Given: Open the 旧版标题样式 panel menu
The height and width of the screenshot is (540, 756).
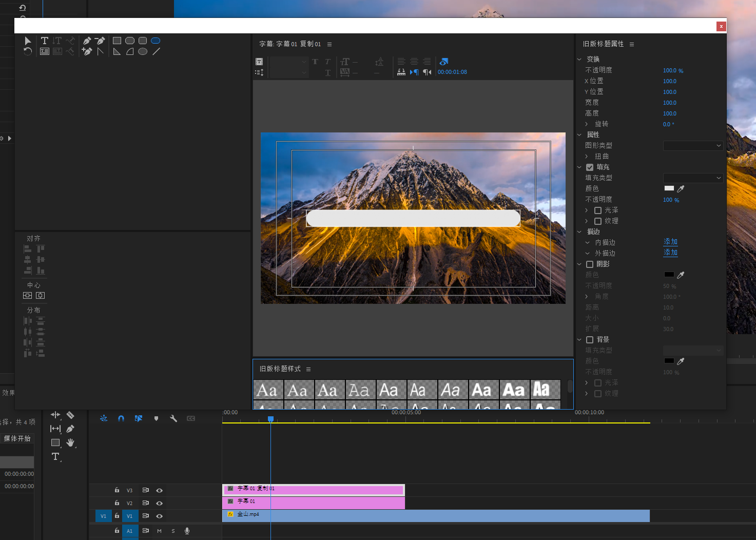Looking at the screenshot, I should tap(308, 369).
